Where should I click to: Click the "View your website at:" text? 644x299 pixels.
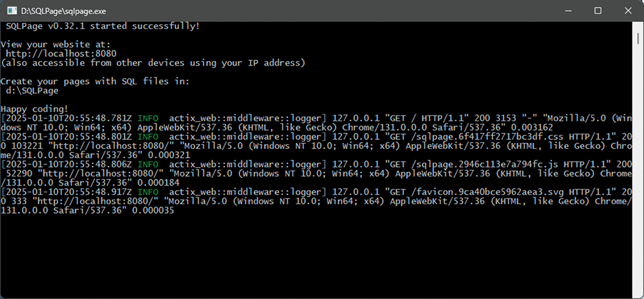coord(55,44)
